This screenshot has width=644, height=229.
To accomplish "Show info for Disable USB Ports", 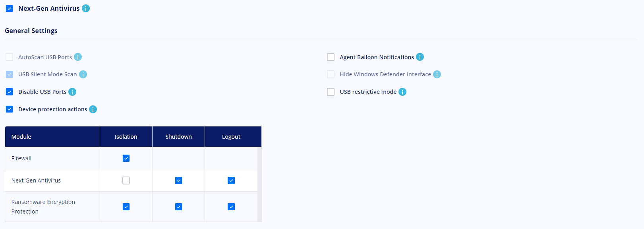I will tap(72, 92).
